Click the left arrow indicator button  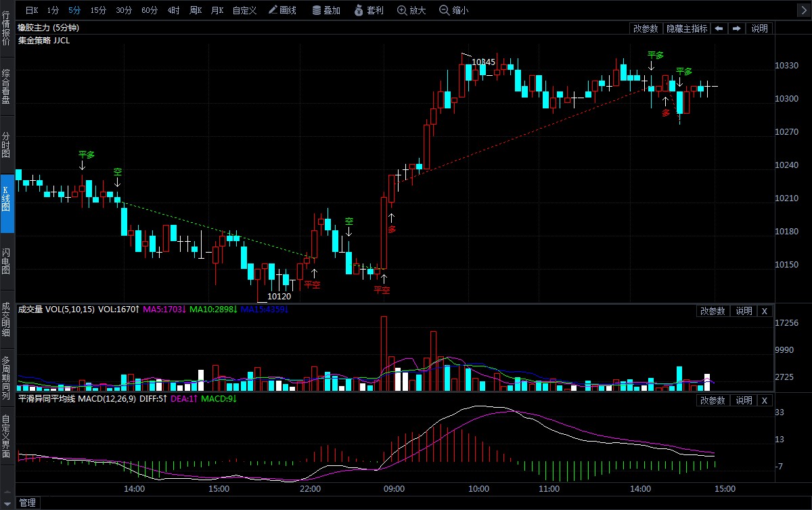pyautogui.click(x=719, y=28)
